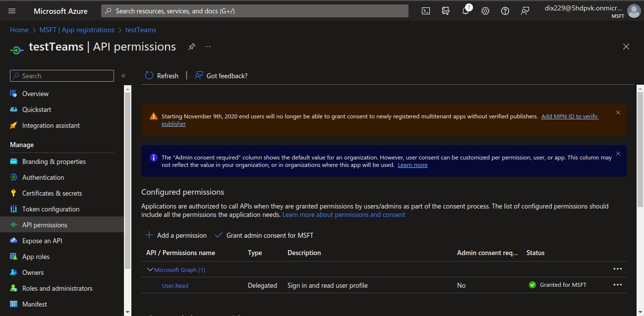Open the Help question mark icon
Viewport: 644px width, 316px height.
505,11
